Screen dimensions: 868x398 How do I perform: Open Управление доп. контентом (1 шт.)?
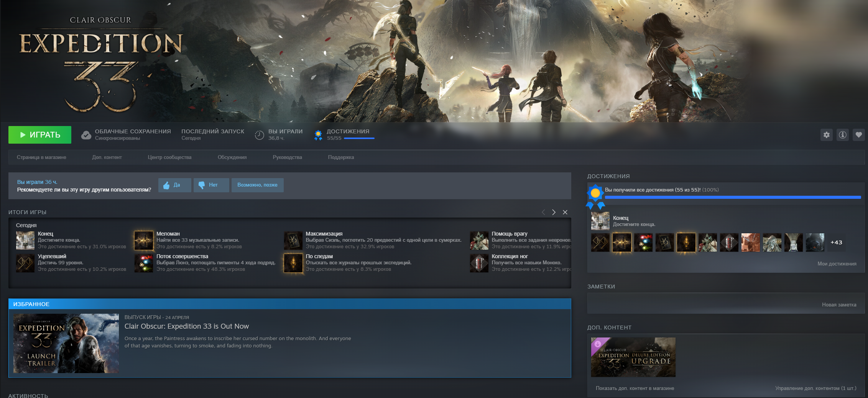click(816, 388)
